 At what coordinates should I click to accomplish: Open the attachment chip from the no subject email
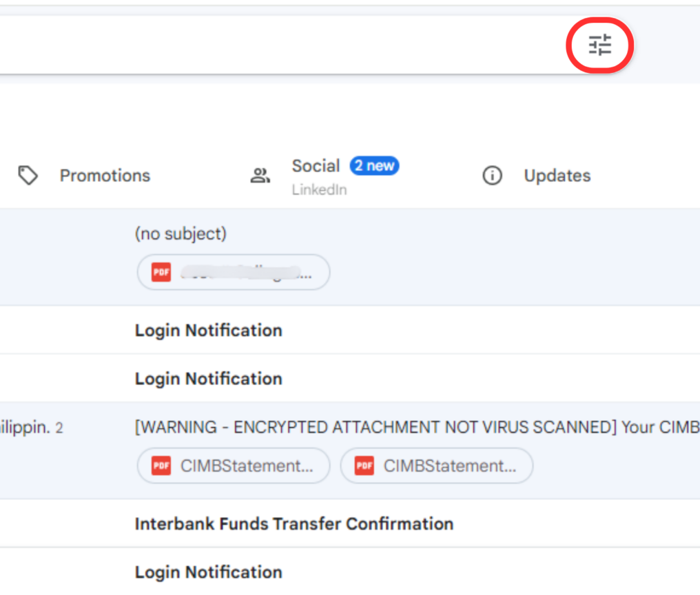tap(233, 271)
